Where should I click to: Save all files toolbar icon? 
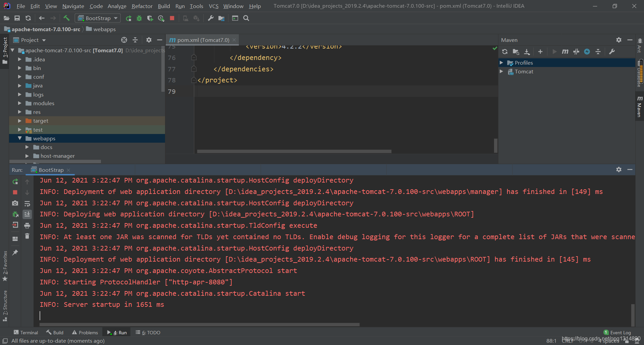[17, 18]
